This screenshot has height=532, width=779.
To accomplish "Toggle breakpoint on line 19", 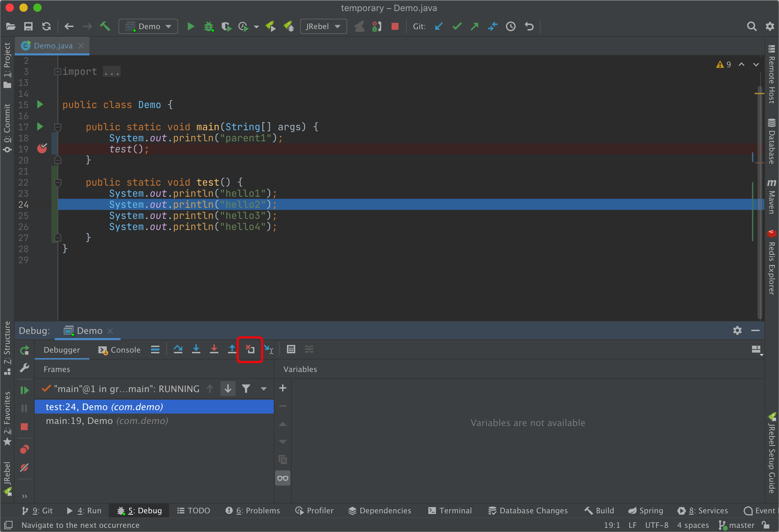I will (42, 149).
